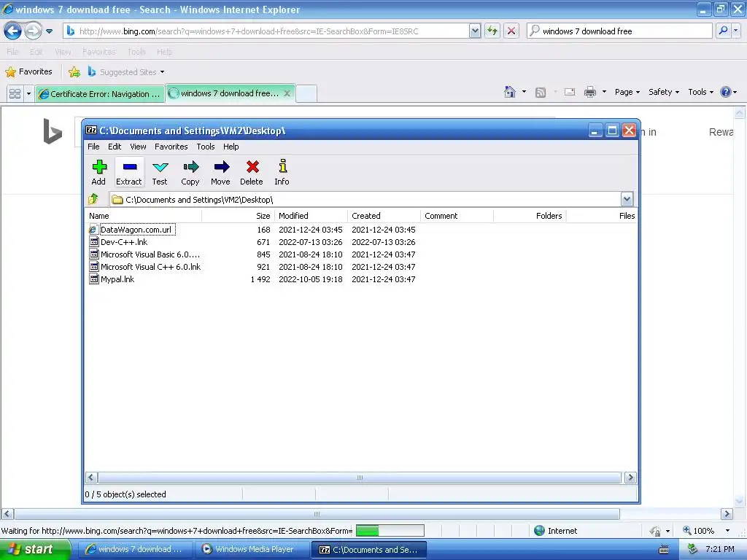
Task: Open the 7-Zip Help menu
Action: [231, 147]
